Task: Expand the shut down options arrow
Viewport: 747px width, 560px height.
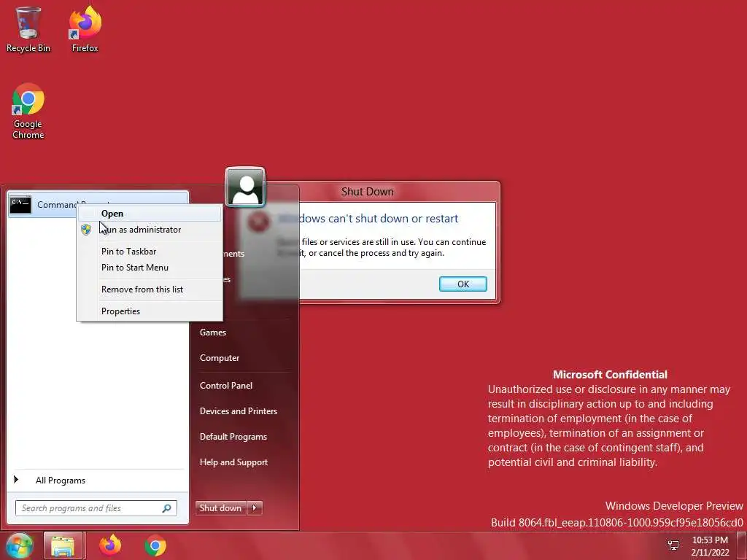Action: 255,508
